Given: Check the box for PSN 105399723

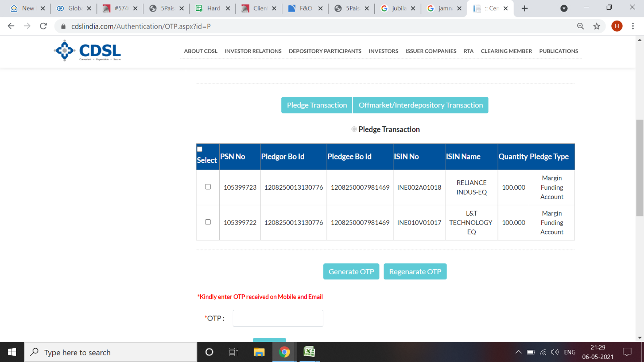Looking at the screenshot, I should [208, 187].
